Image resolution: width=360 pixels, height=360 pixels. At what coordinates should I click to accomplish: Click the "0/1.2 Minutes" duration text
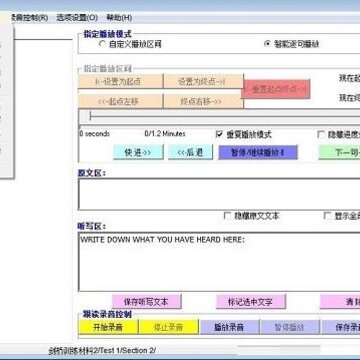point(165,134)
